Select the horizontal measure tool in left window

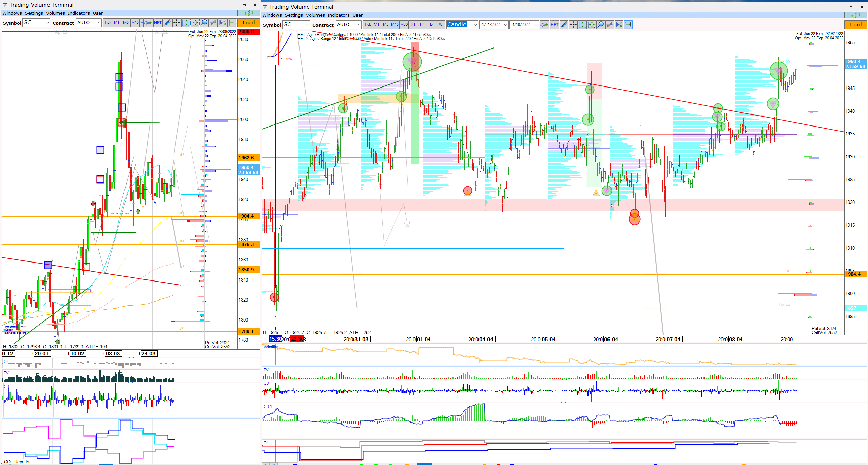pos(232,23)
